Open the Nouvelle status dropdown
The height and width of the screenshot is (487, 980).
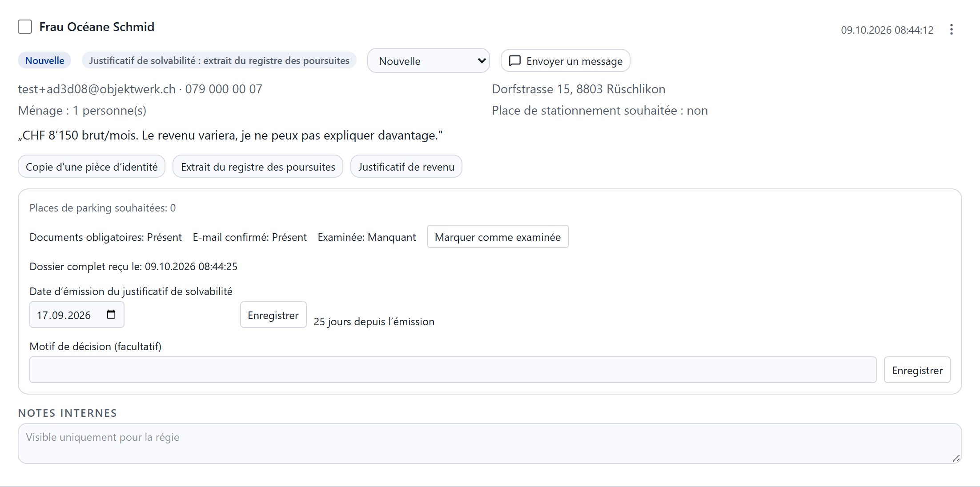coord(429,60)
